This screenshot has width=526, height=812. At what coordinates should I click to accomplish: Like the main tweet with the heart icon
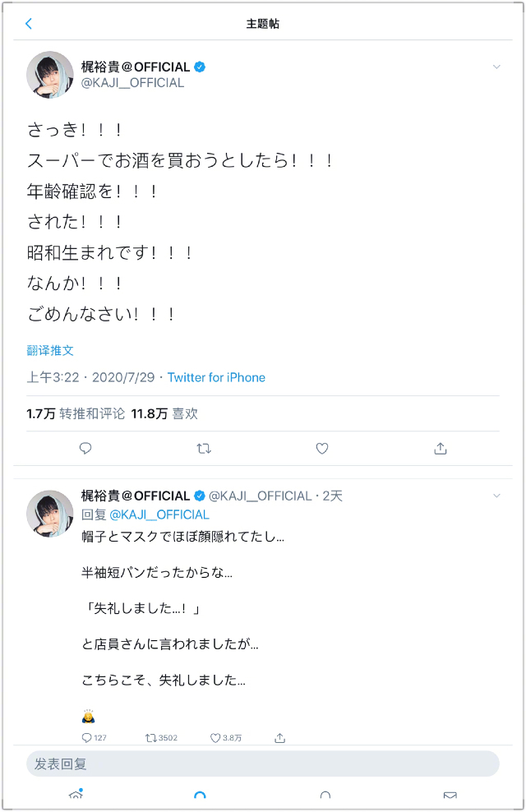tap(322, 448)
